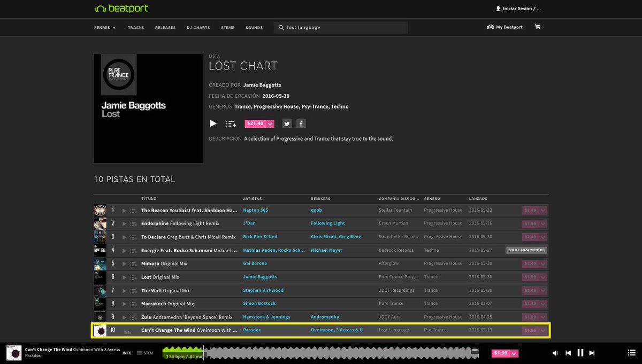The height and width of the screenshot is (364, 642).
Task: Open the playback queue list icon
Action: coord(631,353)
